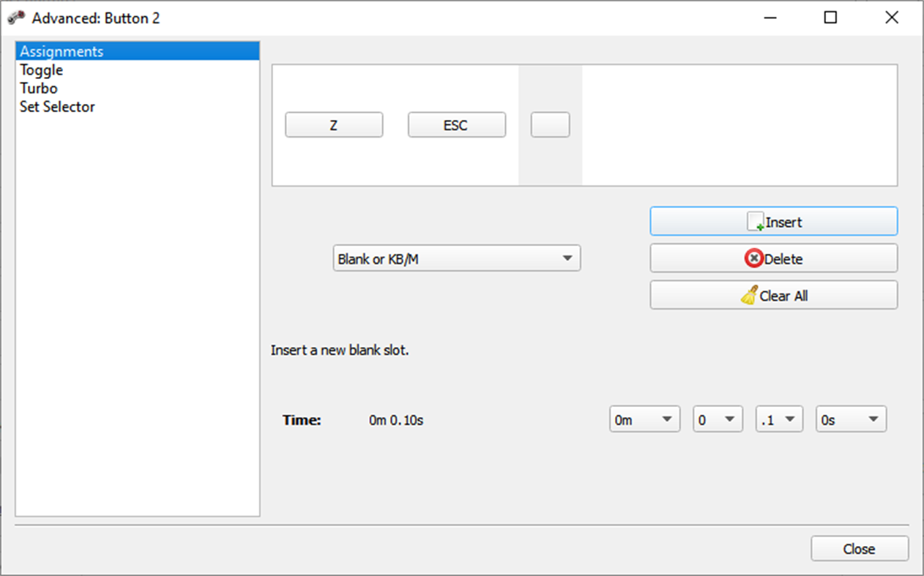This screenshot has height=576, width=924.
Task: Select the Z key slot in the sequence
Action: coord(334,124)
